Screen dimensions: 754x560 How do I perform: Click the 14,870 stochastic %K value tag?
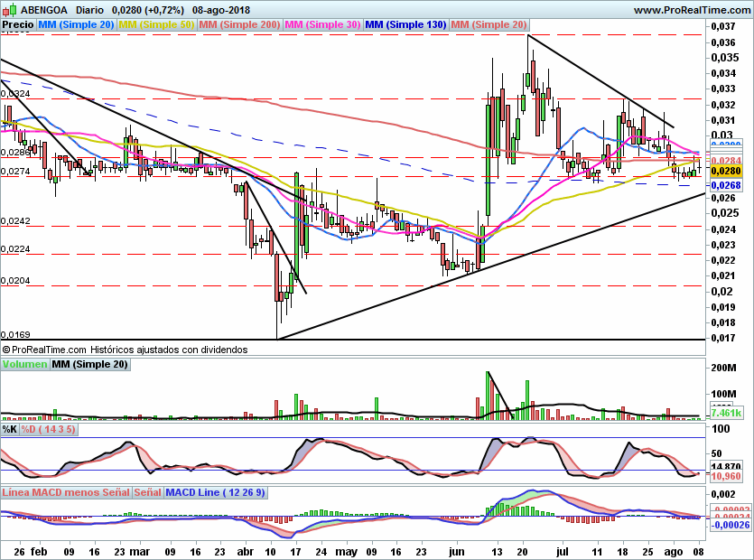pos(726,467)
